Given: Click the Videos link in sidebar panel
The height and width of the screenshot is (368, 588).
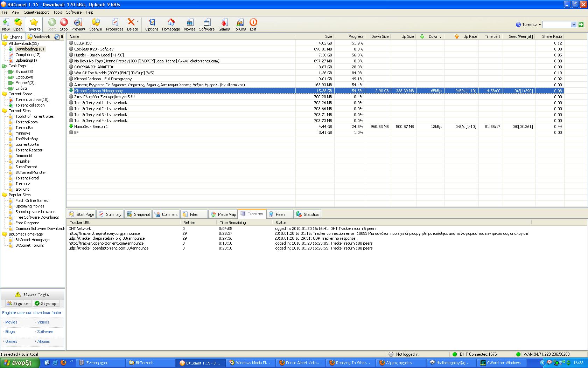Looking at the screenshot, I should pyautogui.click(x=43, y=322).
